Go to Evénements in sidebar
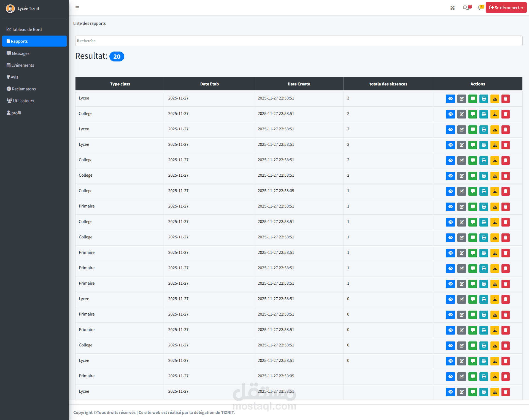Screen dimensions: 529x420 tap(23, 65)
